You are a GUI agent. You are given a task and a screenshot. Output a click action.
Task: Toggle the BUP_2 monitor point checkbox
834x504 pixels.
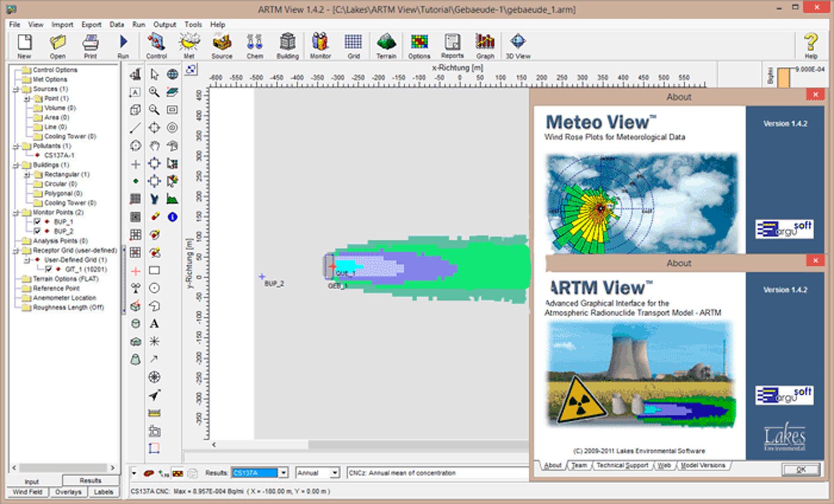[37, 231]
